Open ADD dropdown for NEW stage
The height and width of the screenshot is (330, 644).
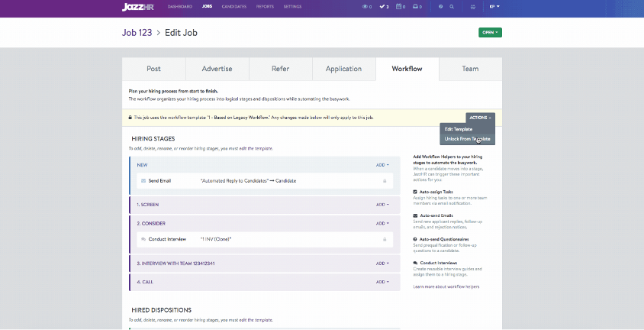[x=382, y=165]
